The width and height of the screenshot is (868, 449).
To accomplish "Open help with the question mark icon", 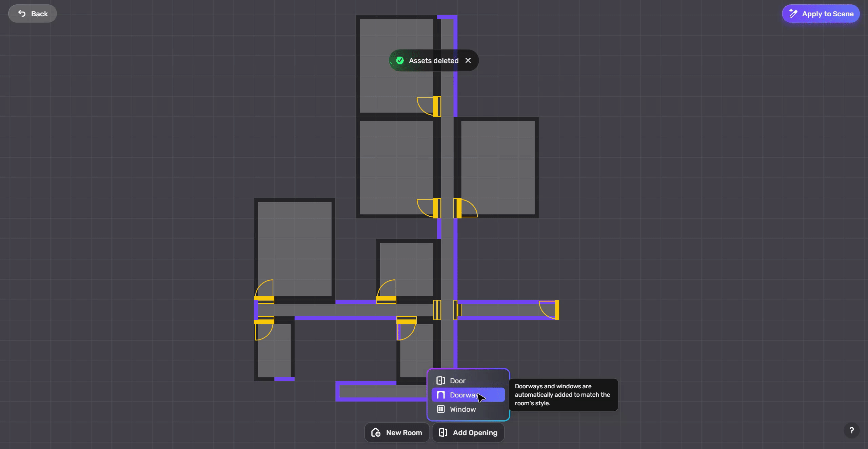I will point(851,431).
